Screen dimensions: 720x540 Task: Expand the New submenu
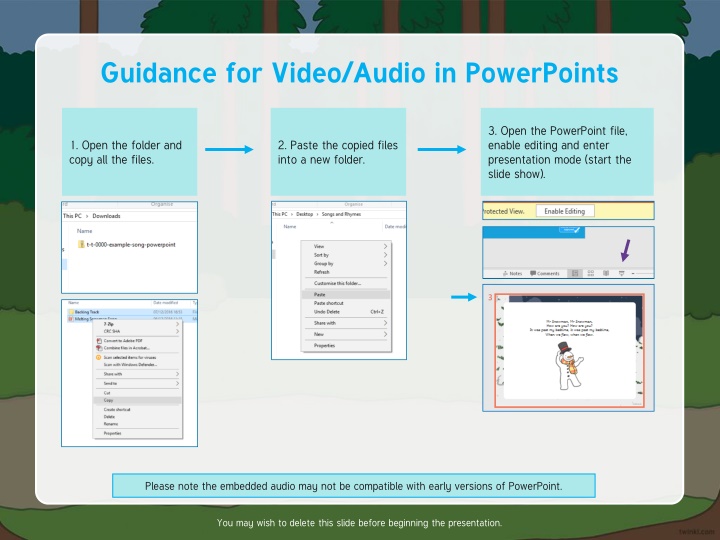pyautogui.click(x=346, y=334)
